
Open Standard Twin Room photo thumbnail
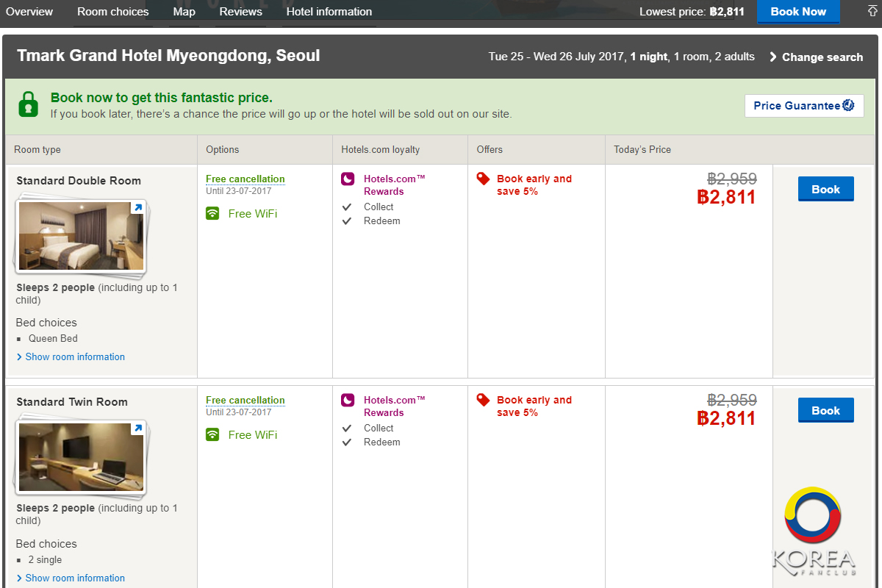coord(81,456)
